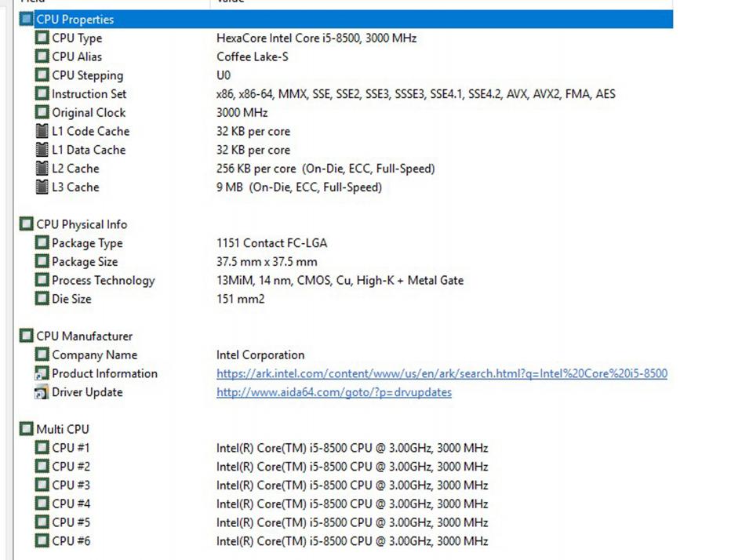The width and height of the screenshot is (731, 560).
Task: Open the aida64.com driver updates link
Action: (334, 392)
